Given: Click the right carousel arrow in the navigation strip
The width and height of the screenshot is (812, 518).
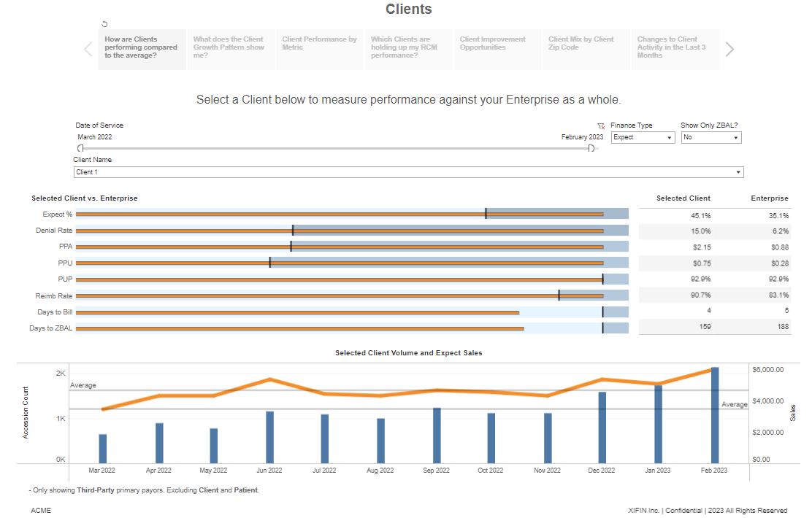Looking at the screenshot, I should click(x=728, y=49).
